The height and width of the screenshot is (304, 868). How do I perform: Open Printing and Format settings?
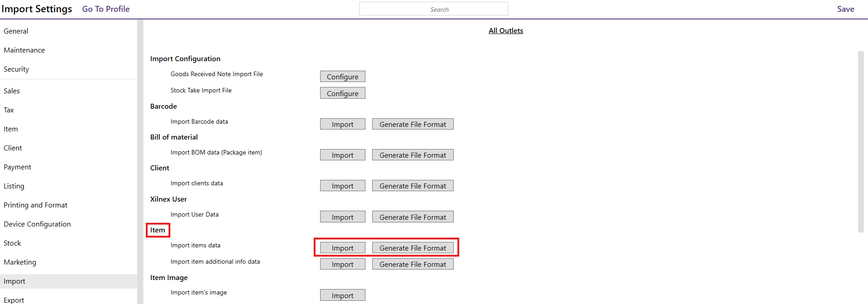point(35,205)
